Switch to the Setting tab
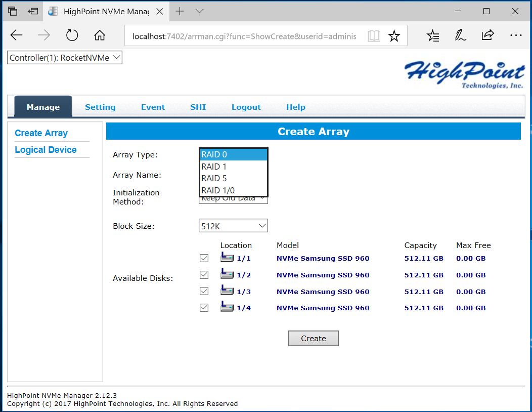 click(100, 107)
